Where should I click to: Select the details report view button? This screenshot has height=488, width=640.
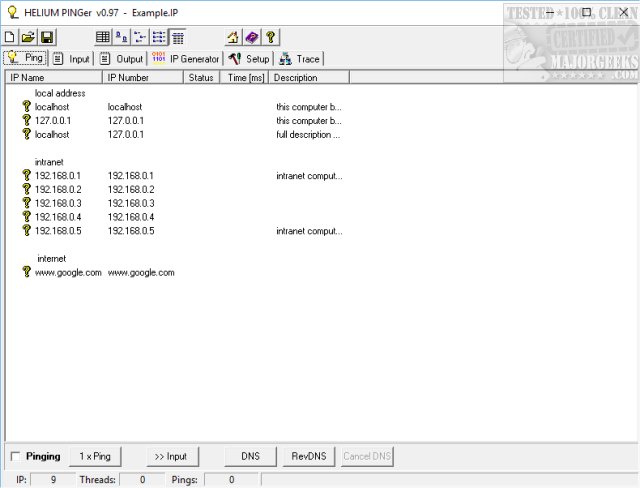pyautogui.click(x=178, y=37)
